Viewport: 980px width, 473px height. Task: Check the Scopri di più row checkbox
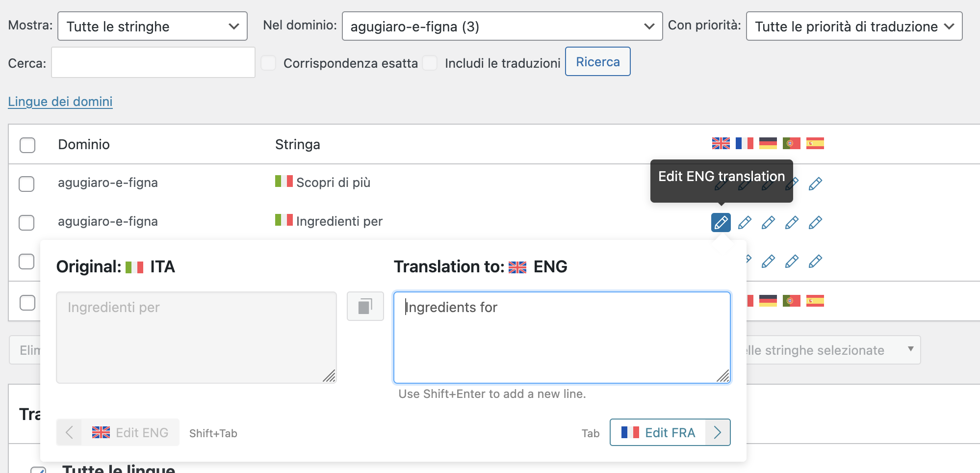[x=26, y=184]
